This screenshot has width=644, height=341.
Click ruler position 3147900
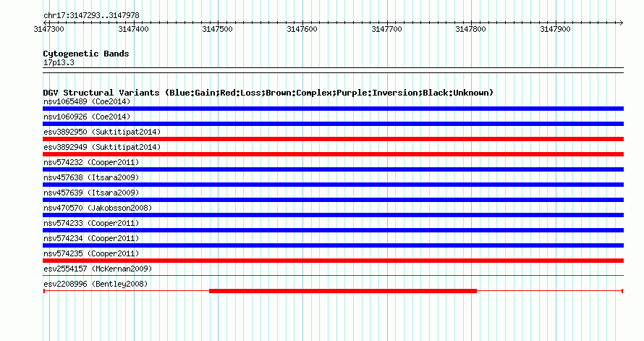pyautogui.click(x=555, y=29)
